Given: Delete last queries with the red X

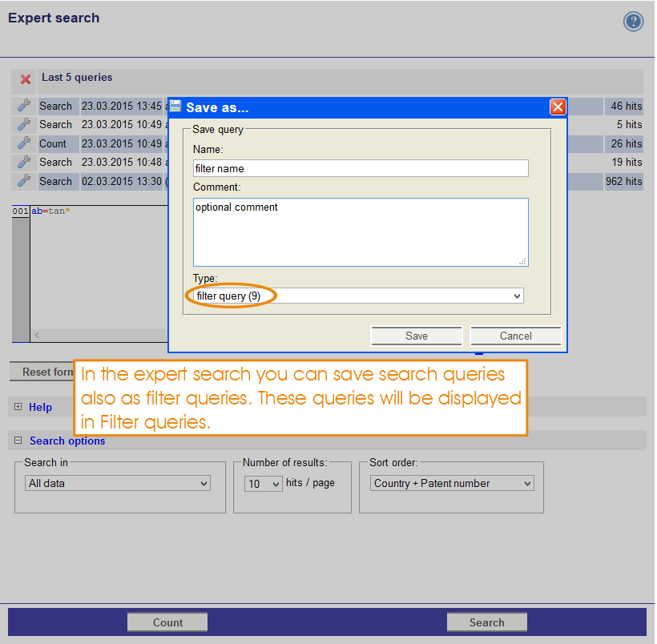Looking at the screenshot, I should click(26, 79).
